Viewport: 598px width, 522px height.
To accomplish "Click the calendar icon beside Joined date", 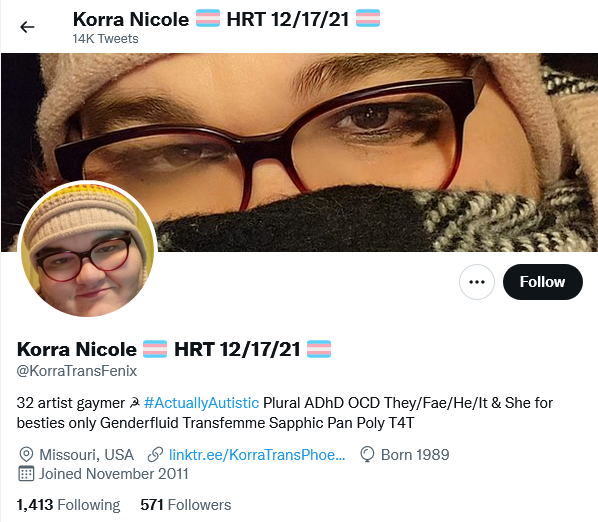I will [26, 474].
